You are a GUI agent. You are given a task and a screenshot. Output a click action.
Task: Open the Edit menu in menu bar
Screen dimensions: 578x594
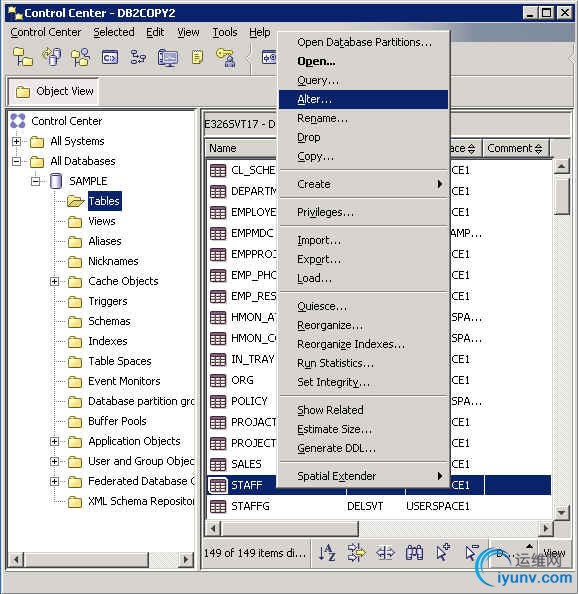point(155,33)
